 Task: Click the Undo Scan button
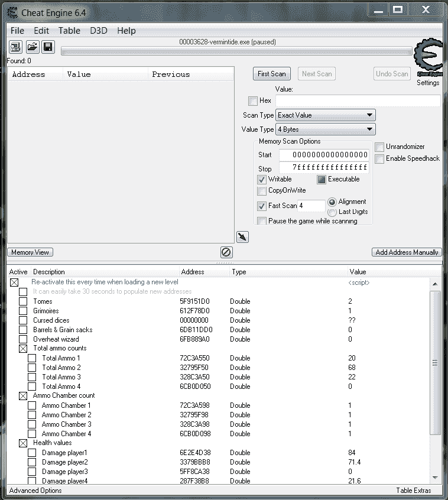tap(392, 74)
